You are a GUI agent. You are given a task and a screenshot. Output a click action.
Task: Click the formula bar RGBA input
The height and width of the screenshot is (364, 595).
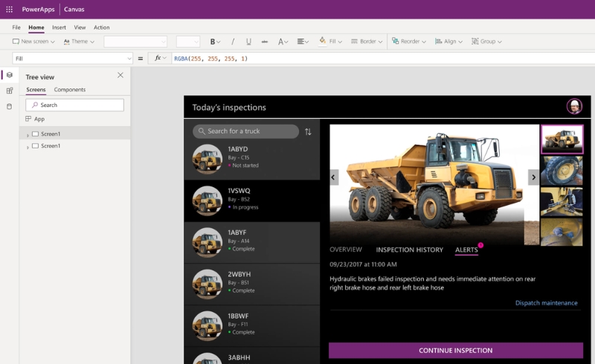(383, 59)
